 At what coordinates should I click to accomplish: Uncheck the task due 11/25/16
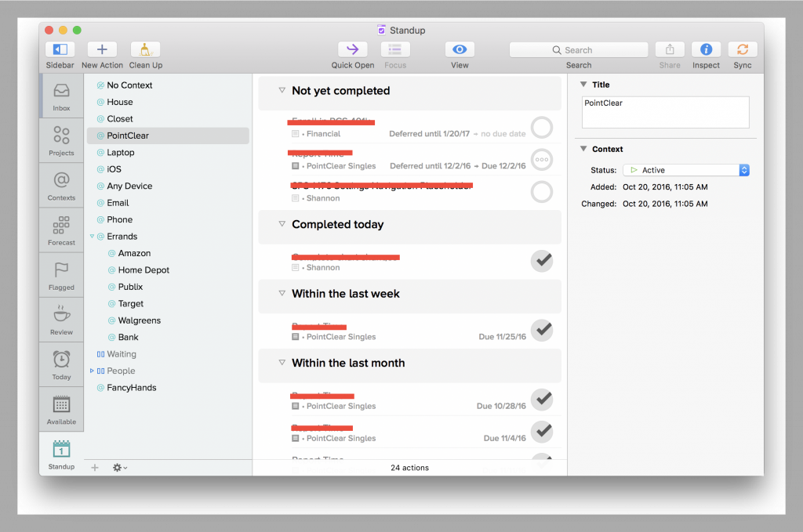(x=542, y=330)
